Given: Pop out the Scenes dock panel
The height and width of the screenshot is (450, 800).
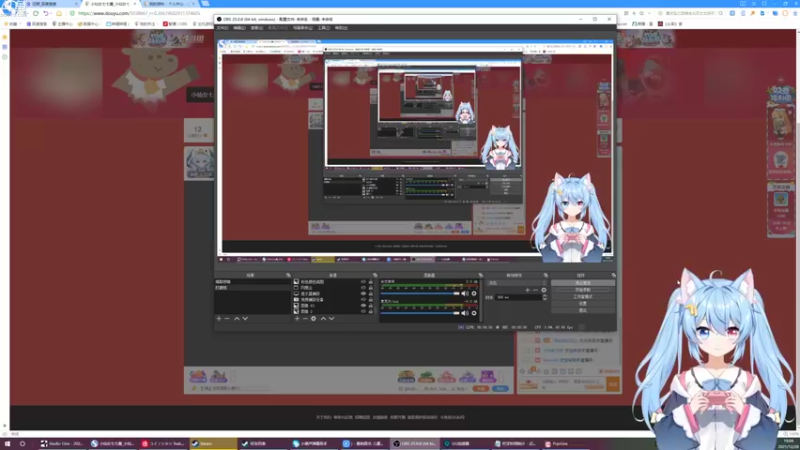Looking at the screenshot, I should [288, 275].
